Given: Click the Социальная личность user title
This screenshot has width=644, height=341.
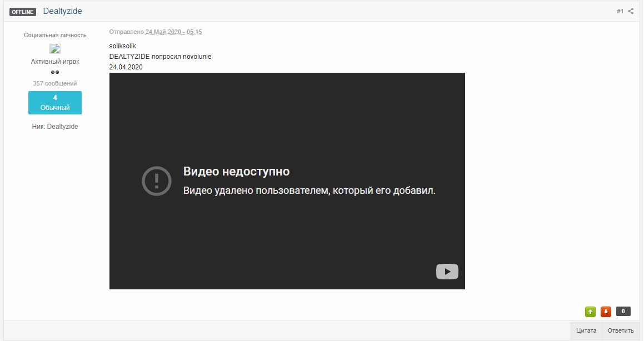Looking at the screenshot, I should 55,35.
